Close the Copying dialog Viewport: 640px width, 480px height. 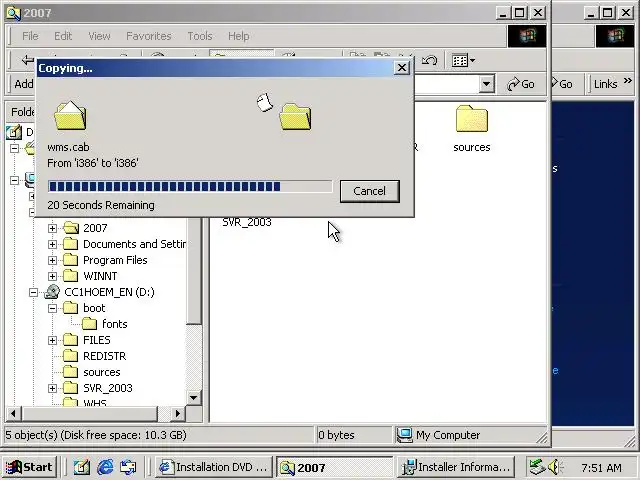(x=402, y=68)
